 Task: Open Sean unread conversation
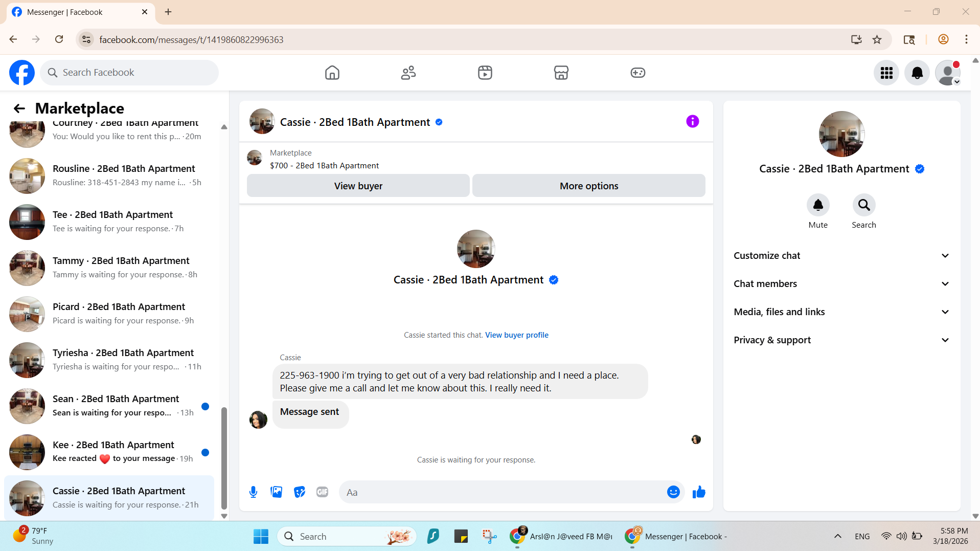(109, 406)
